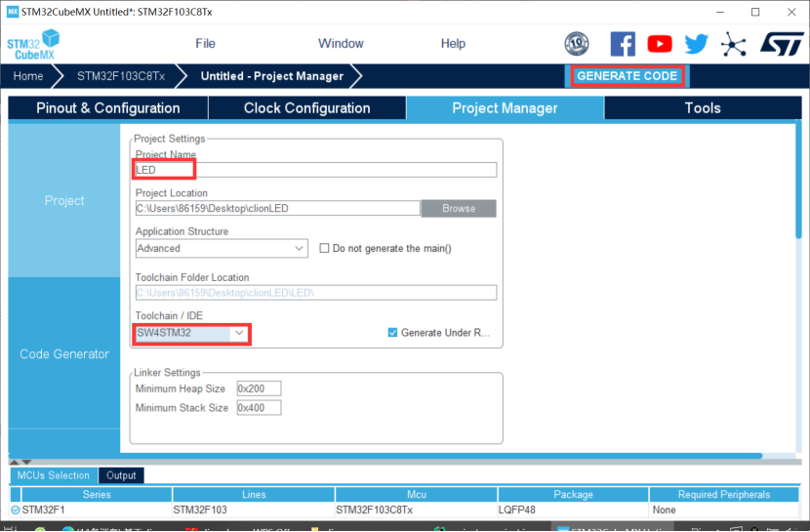Switch to Clock Configuration tab
This screenshot has height=532, width=810.
[306, 108]
